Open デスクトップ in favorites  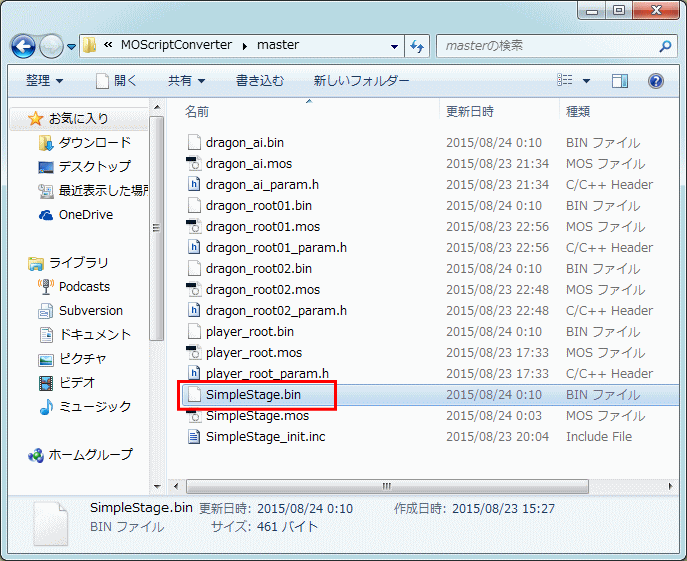(x=95, y=167)
